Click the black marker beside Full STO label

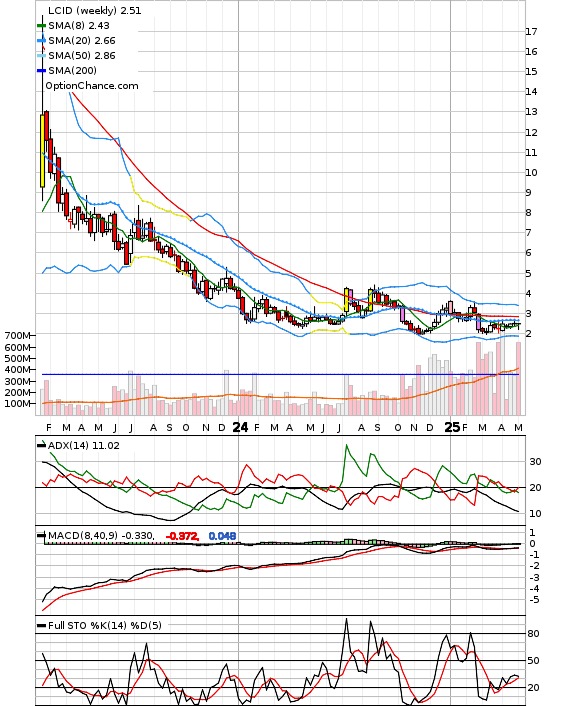(x=41, y=625)
